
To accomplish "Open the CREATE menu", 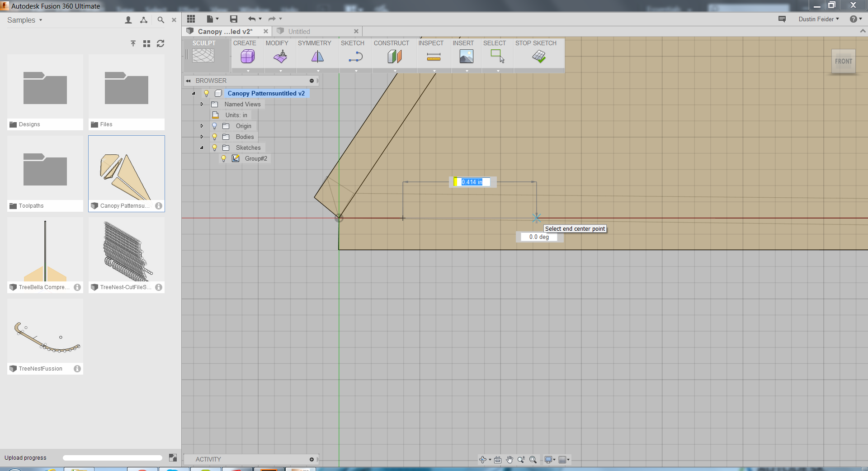I will point(245,43).
